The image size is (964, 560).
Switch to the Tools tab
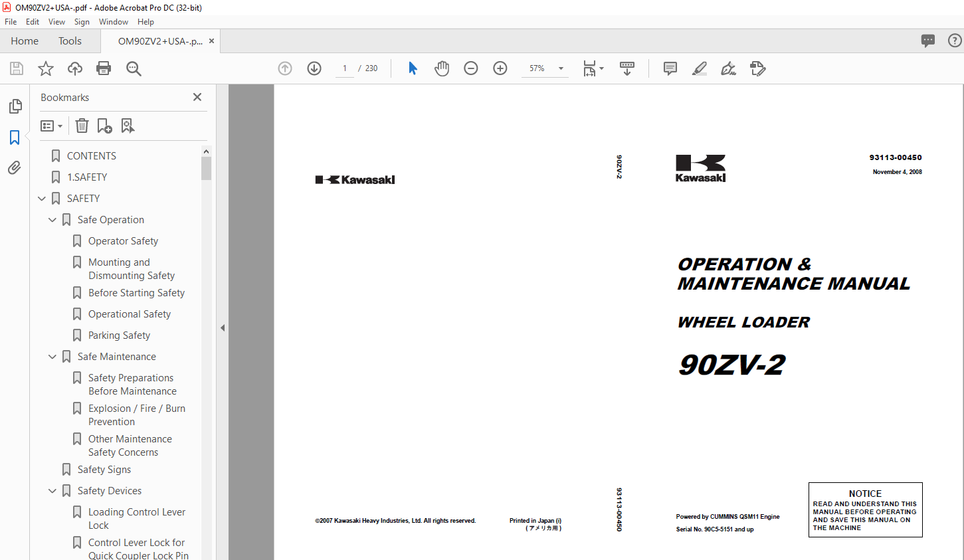pos(70,41)
